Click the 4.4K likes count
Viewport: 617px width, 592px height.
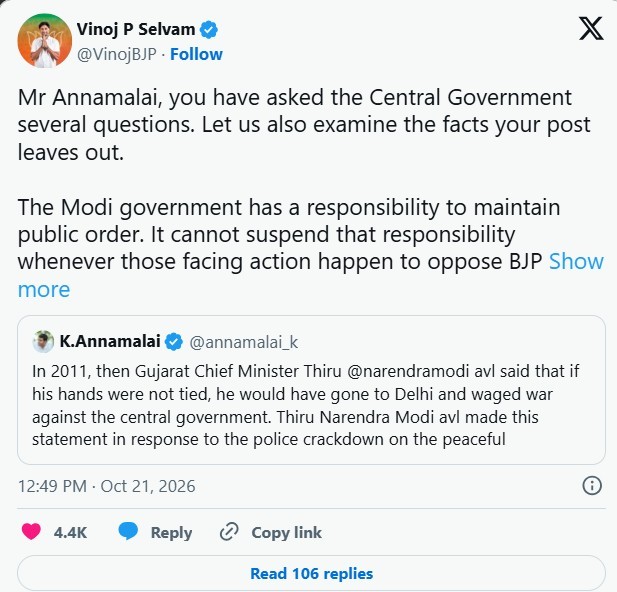click(x=70, y=533)
